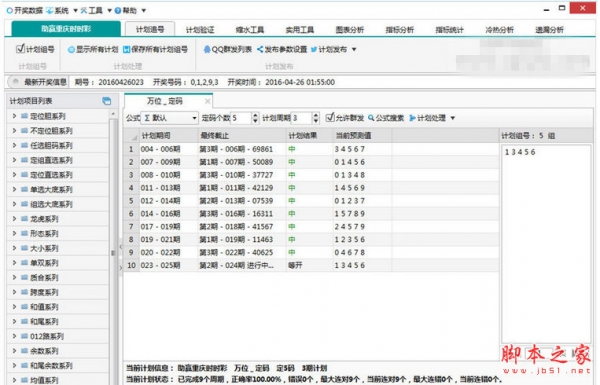Viewport: 600px width, 385px height.
Task: Select row with 004 - 006期
Action: coord(311,149)
